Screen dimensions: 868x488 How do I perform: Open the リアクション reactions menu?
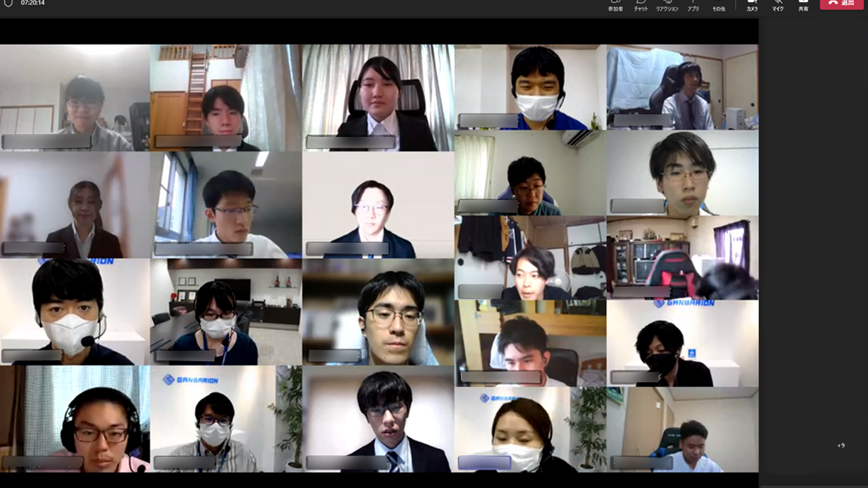[667, 5]
